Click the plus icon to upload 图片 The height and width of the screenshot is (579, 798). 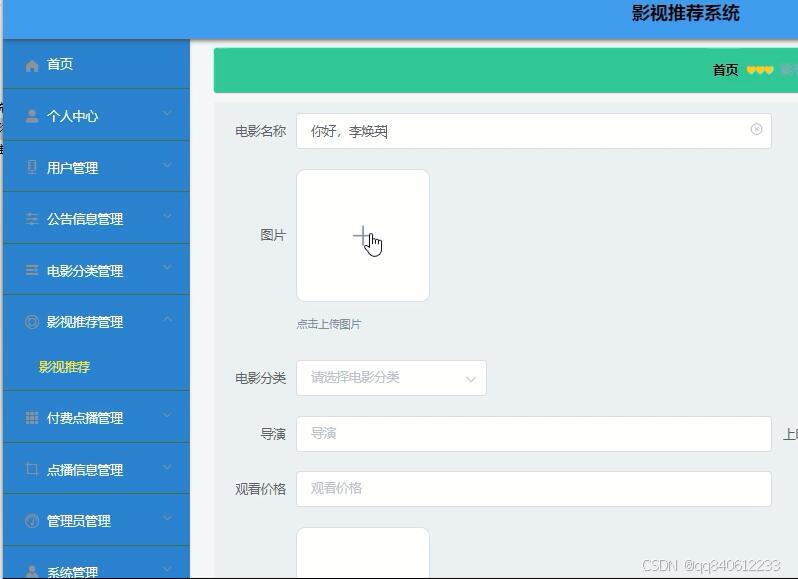(362, 235)
